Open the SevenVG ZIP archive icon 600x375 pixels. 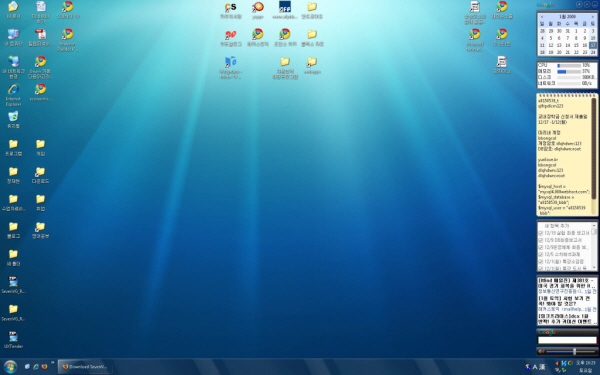13,285
